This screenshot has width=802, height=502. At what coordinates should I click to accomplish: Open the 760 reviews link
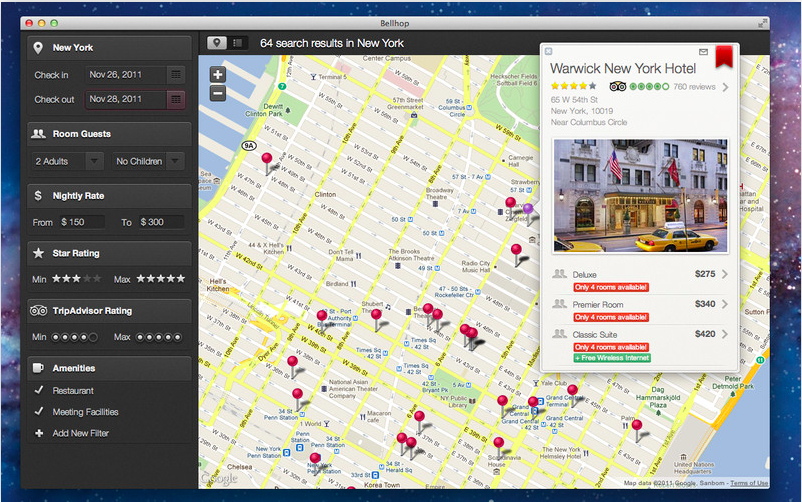[694, 87]
